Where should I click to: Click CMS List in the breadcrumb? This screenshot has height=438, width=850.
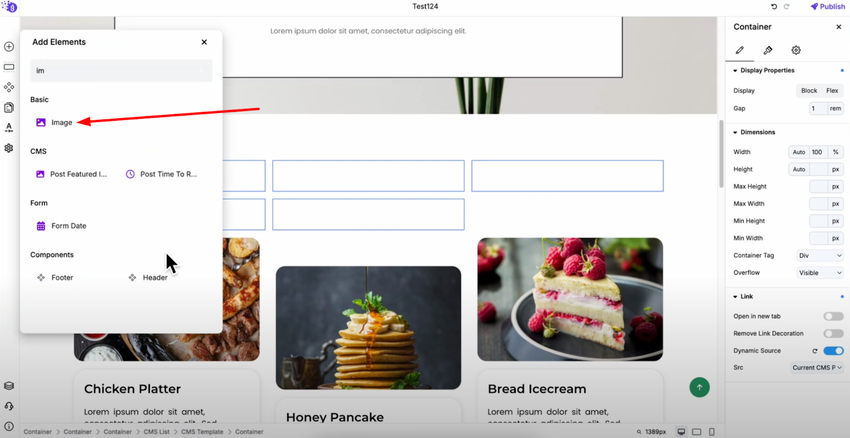tap(157, 432)
